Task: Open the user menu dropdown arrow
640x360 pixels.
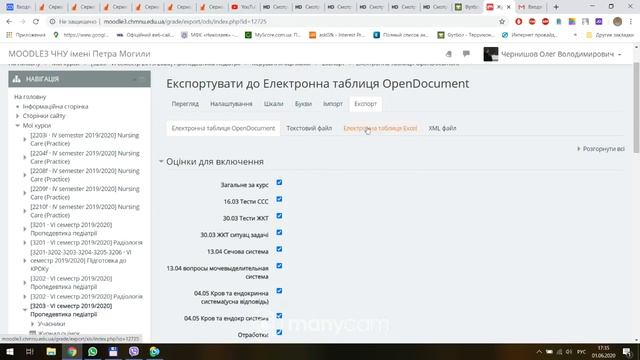Action: click(x=620, y=55)
